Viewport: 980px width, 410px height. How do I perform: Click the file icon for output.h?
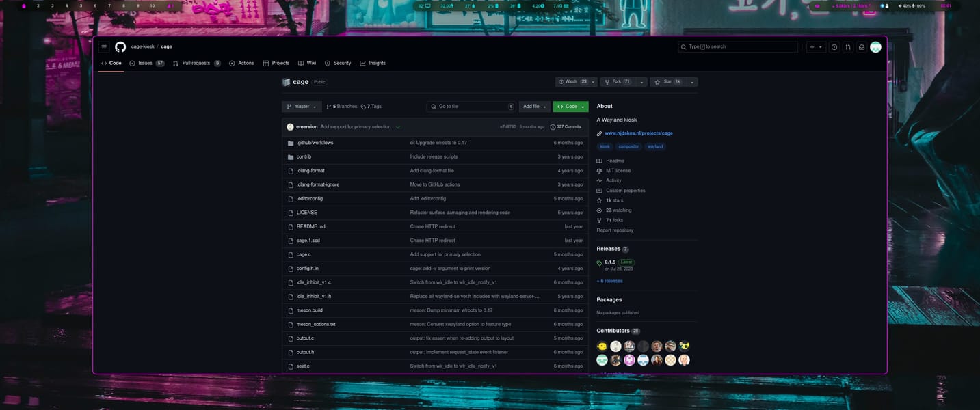coord(291,352)
